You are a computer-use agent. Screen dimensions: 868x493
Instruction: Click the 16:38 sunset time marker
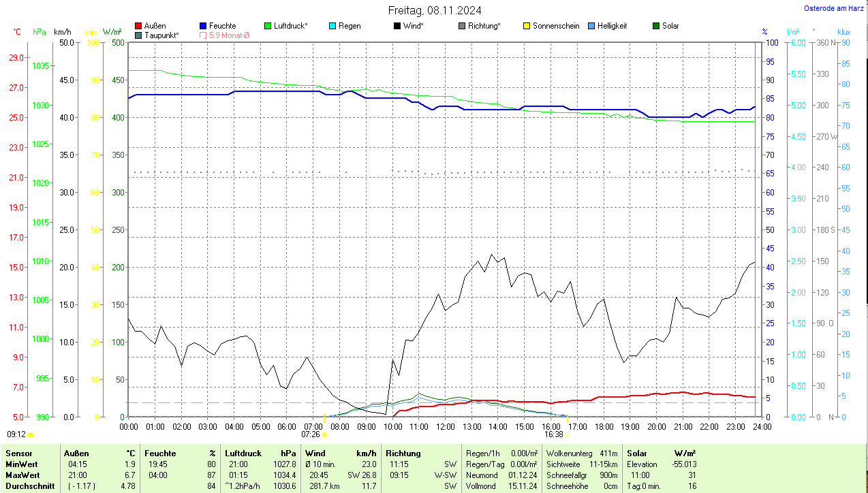coord(553,434)
